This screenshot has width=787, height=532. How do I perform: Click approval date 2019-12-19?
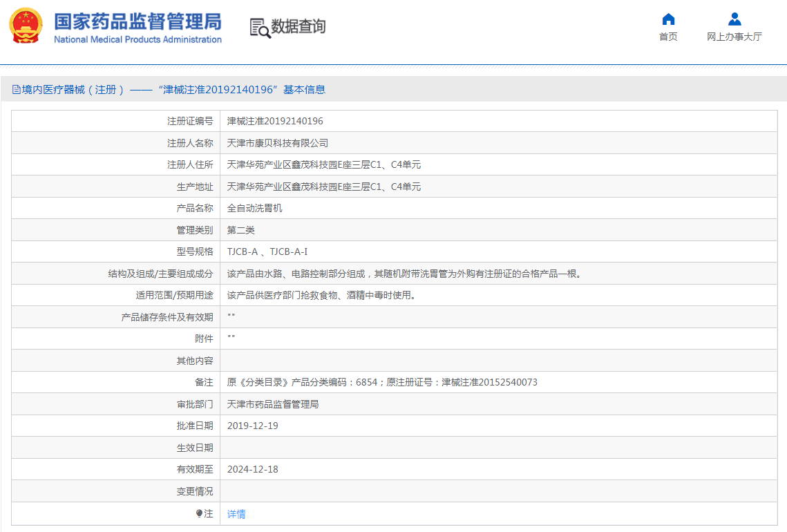pyautogui.click(x=252, y=426)
